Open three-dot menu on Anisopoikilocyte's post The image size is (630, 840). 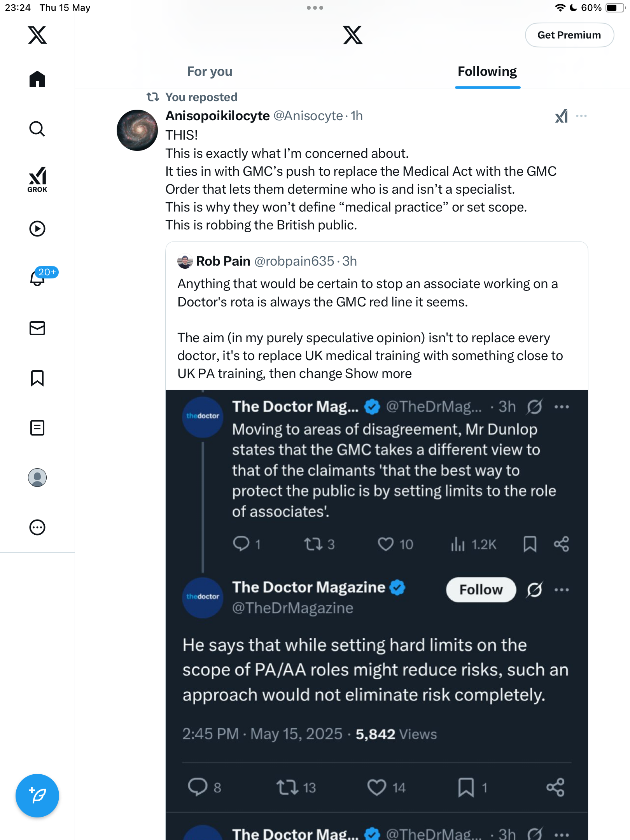point(581,116)
